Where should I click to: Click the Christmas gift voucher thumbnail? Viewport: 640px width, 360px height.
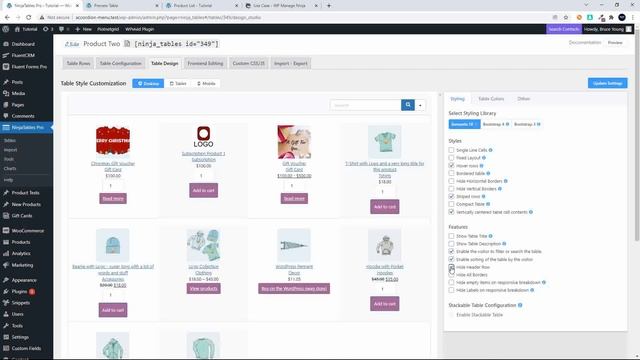tap(113, 141)
